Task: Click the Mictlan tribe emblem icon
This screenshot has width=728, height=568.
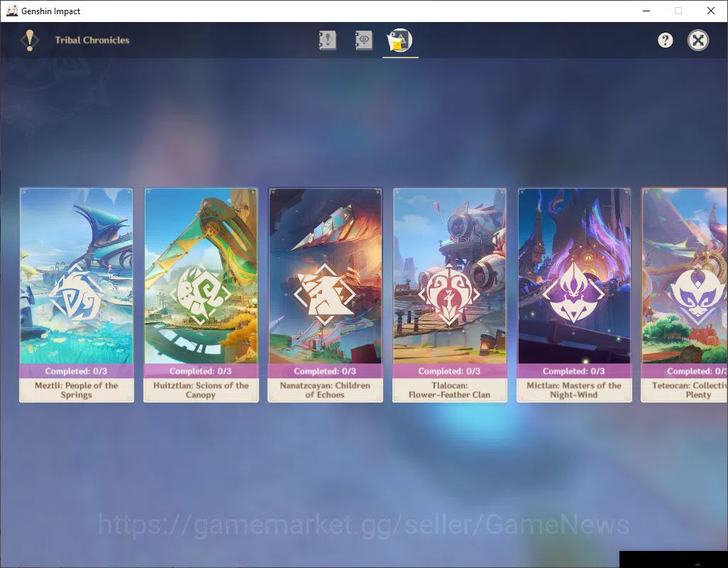Action: point(574,293)
